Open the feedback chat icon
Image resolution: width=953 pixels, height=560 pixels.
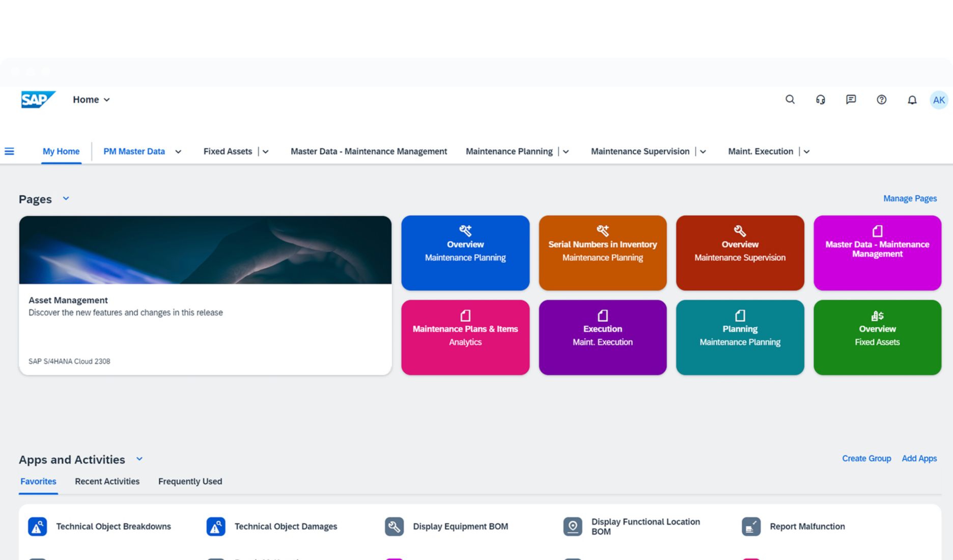point(851,100)
